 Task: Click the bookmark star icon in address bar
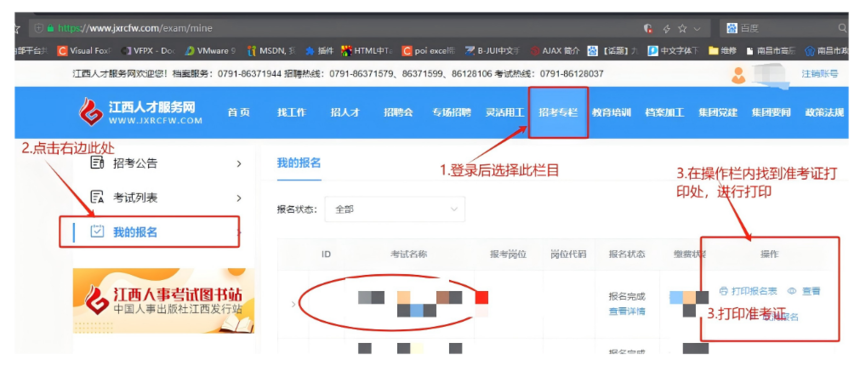pos(682,28)
